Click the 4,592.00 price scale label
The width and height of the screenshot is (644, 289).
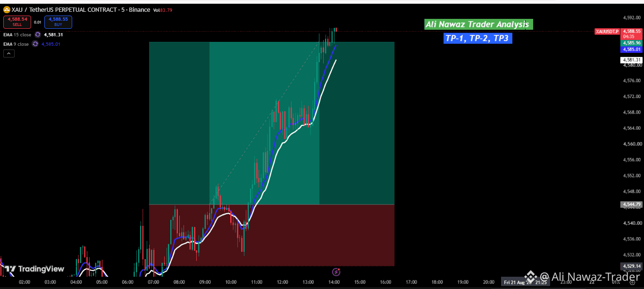(x=631, y=18)
